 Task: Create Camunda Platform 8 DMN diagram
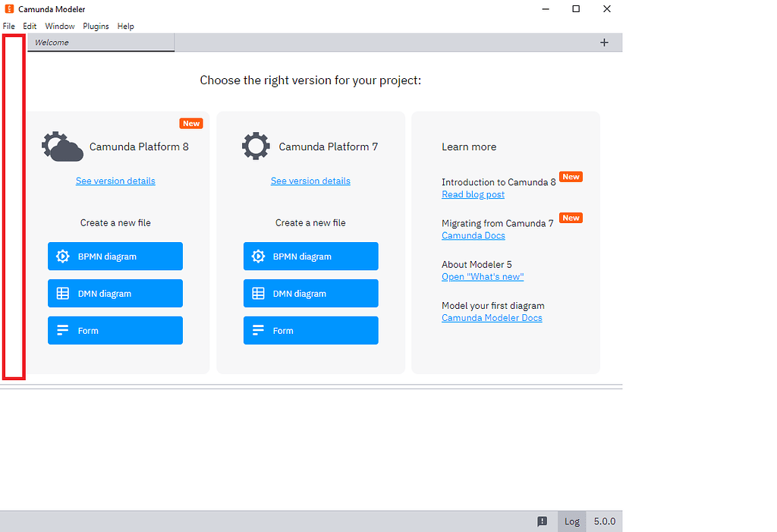[115, 294]
